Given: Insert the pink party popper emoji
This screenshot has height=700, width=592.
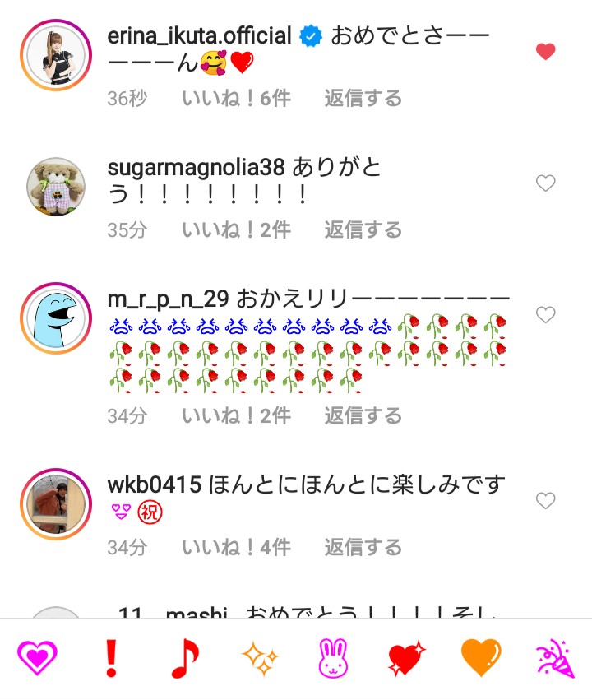Looking at the screenshot, I should pyautogui.click(x=556, y=658).
